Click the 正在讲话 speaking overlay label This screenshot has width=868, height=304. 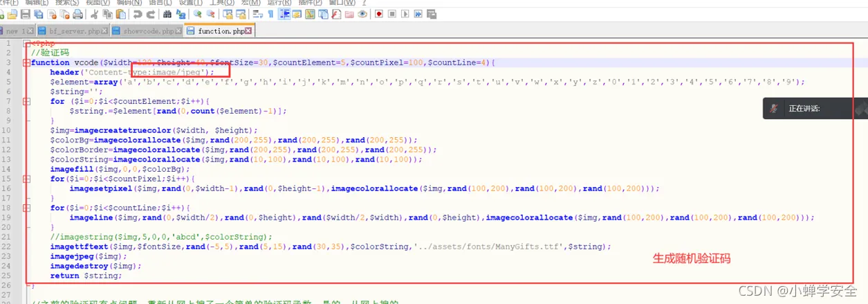[x=804, y=109]
